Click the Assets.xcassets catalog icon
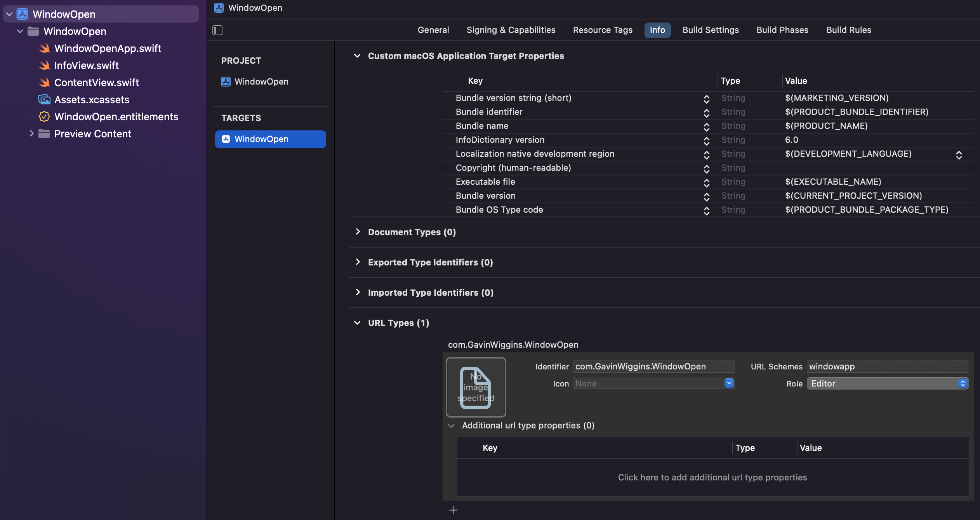 [x=44, y=100]
